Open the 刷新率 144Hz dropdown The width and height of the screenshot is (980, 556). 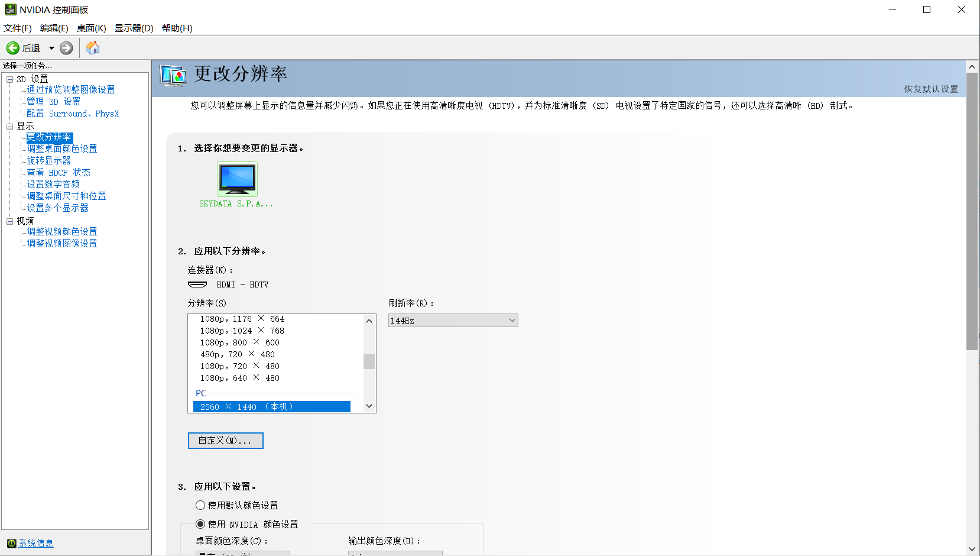point(453,320)
